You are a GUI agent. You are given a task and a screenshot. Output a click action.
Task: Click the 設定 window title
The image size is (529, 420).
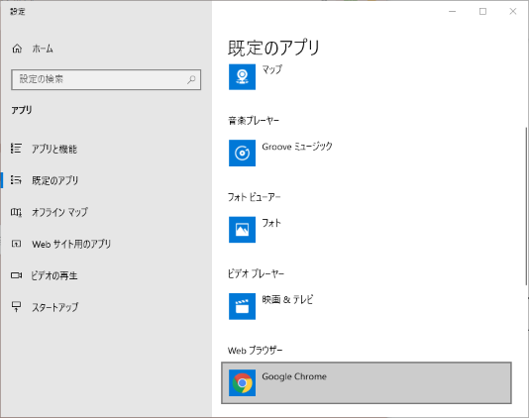(x=18, y=12)
